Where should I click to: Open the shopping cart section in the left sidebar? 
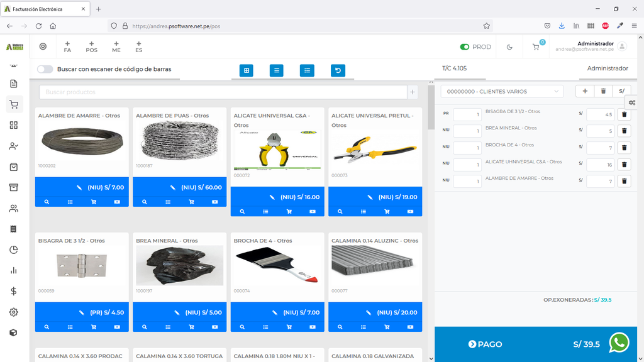click(x=14, y=105)
